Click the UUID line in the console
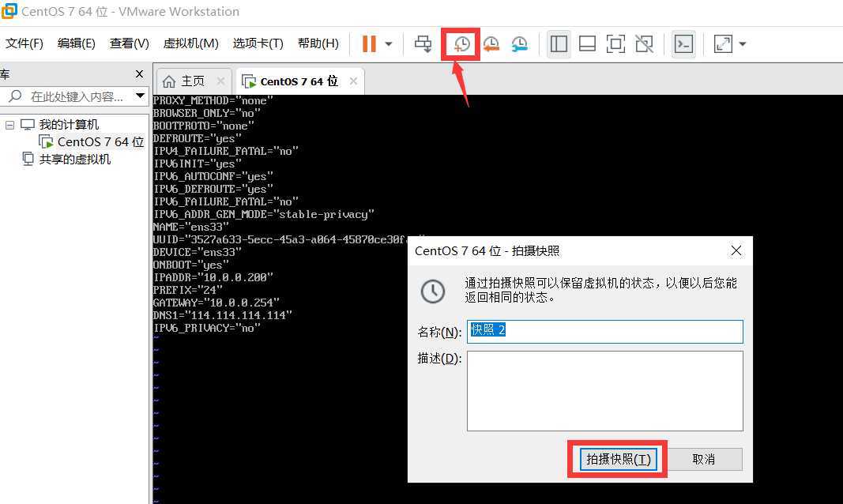This screenshot has height=504, width=843. [x=280, y=239]
